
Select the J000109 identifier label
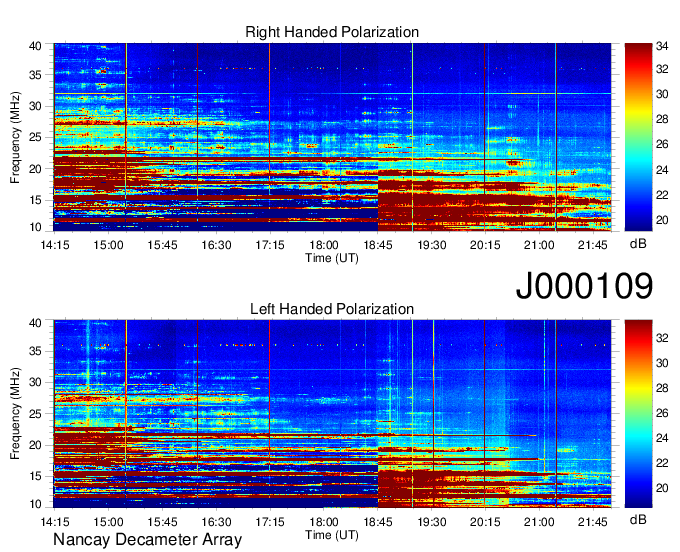584,286
